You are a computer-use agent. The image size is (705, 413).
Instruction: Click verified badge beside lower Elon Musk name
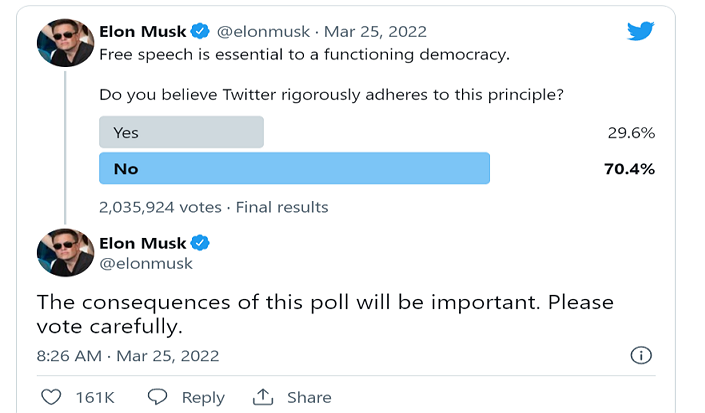point(201,243)
